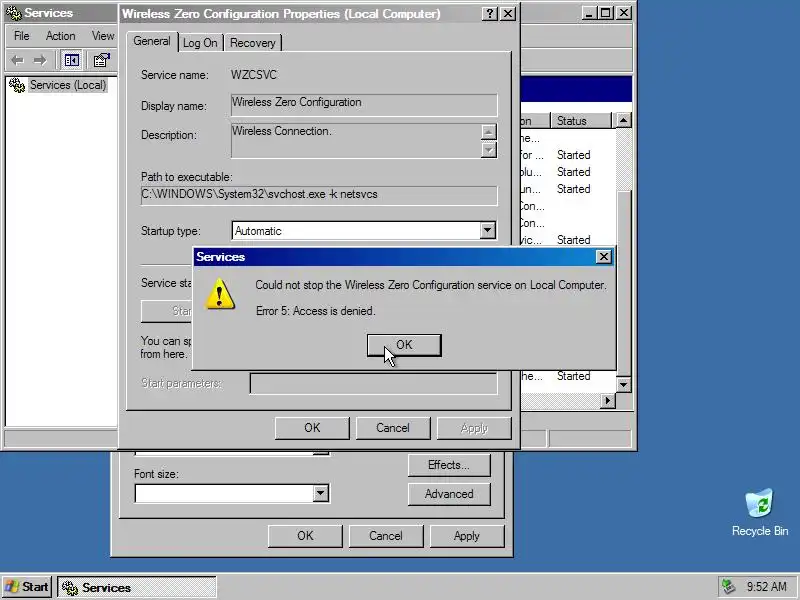The image size is (800, 600).
Task: Click the description box up arrow
Action: click(488, 132)
